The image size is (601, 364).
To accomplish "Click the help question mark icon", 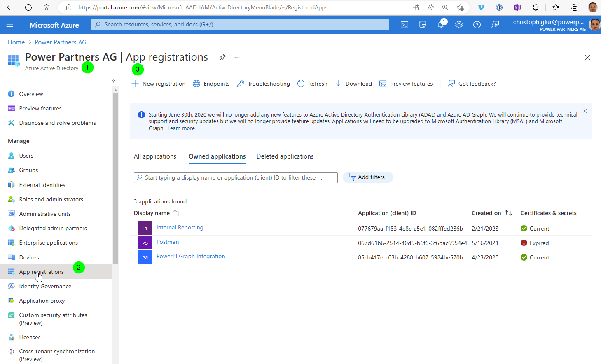I will [x=477, y=25].
